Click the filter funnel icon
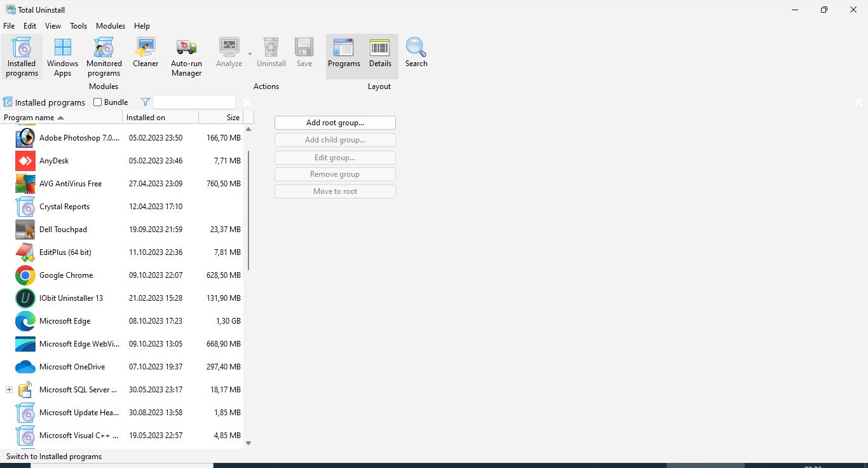 [x=146, y=102]
